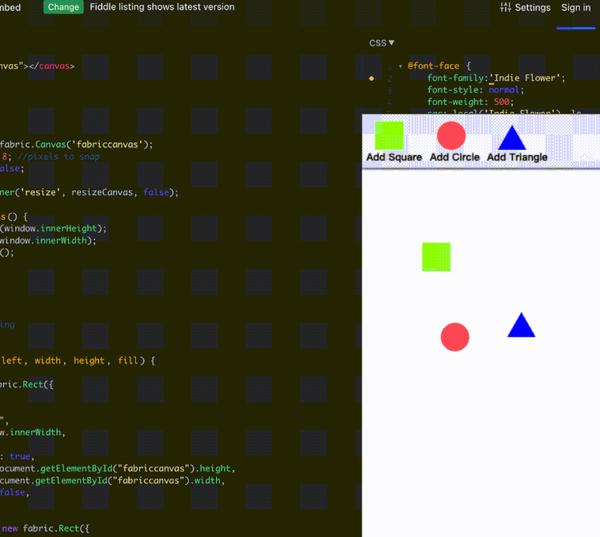
Task: Click the getElementById("fabriccanvas").width line
Action: (112, 480)
